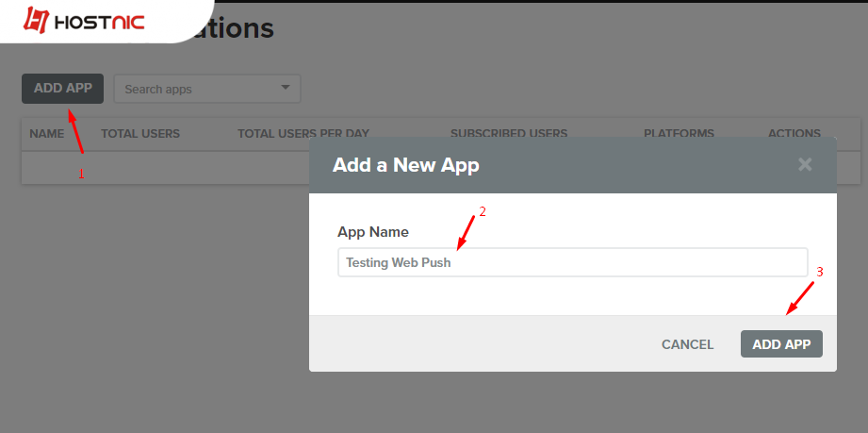Screen dimensions: 868x433
Task: Click the App Name input field
Action: (572, 262)
